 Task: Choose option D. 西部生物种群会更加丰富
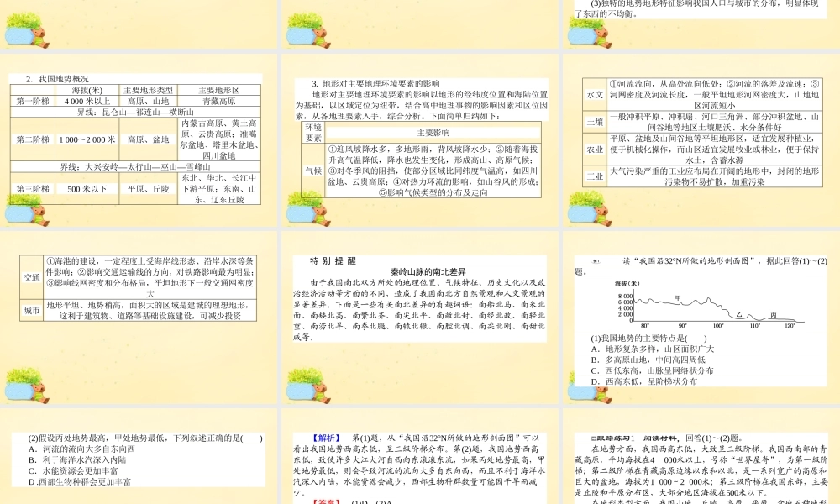tap(79, 481)
